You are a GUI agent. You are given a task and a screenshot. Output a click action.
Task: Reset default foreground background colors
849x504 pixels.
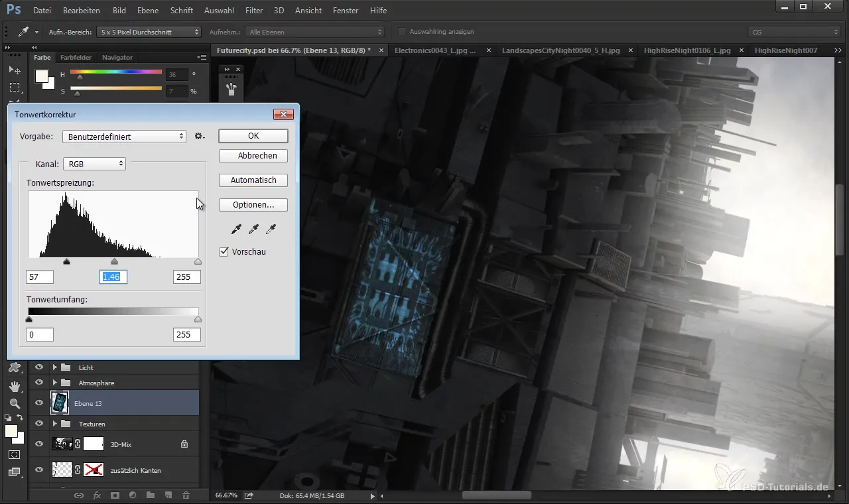point(8,418)
